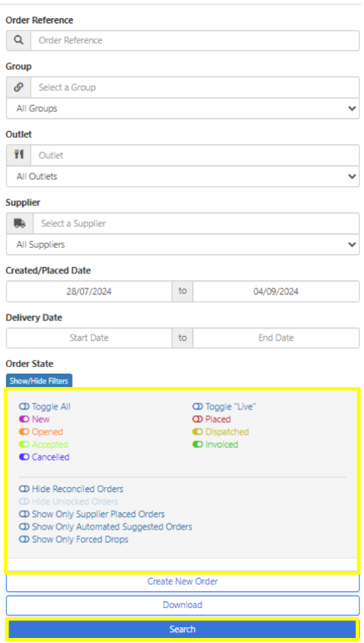Toggle the New order state filter

point(34,419)
